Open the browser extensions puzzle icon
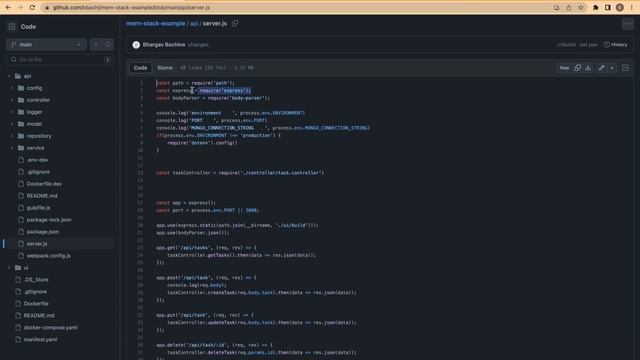 point(596,7)
